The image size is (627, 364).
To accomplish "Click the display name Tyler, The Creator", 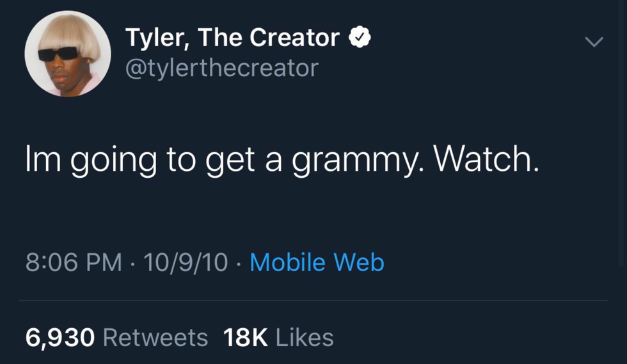I will (x=232, y=38).
